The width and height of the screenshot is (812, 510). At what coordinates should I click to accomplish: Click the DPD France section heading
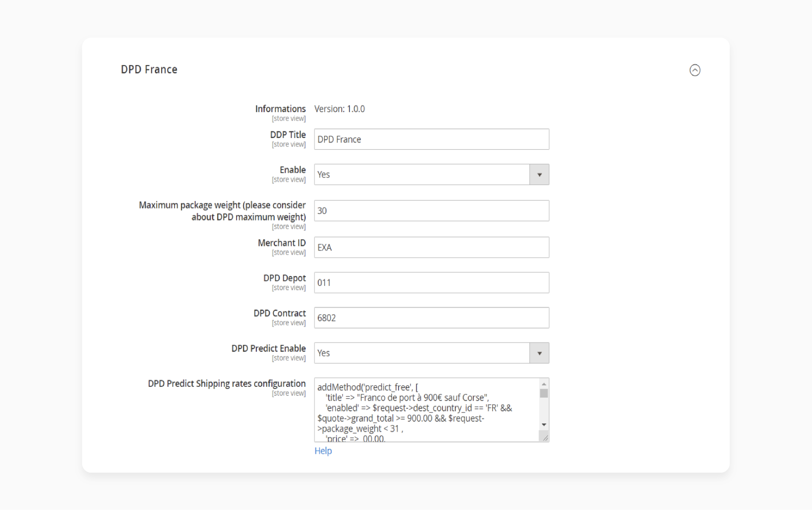tap(149, 70)
